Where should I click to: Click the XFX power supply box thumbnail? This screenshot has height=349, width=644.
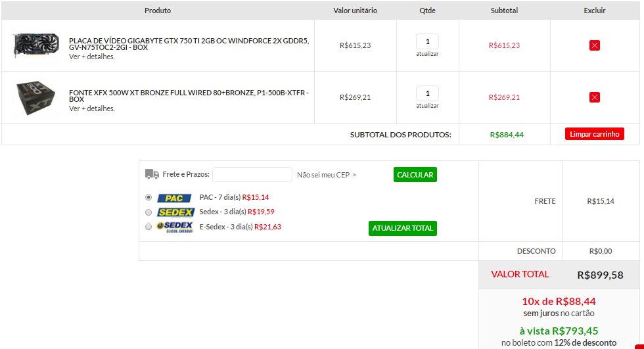pyautogui.click(x=35, y=97)
